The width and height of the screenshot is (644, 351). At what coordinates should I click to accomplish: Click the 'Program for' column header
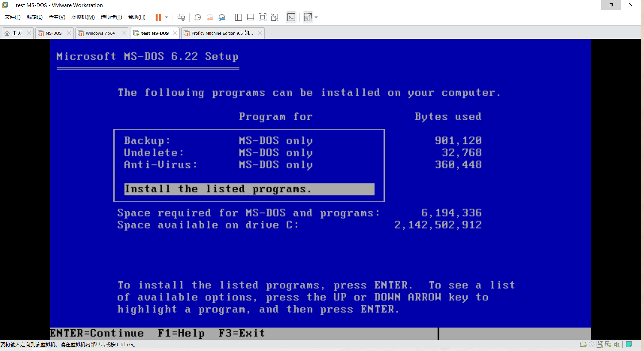276,117
